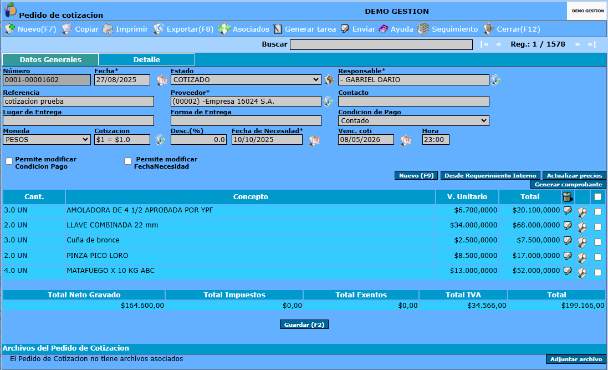Image resolution: width=608 pixels, height=370 pixels.
Task: Check the Cuña de bronce row checkbox
Action: tap(598, 242)
